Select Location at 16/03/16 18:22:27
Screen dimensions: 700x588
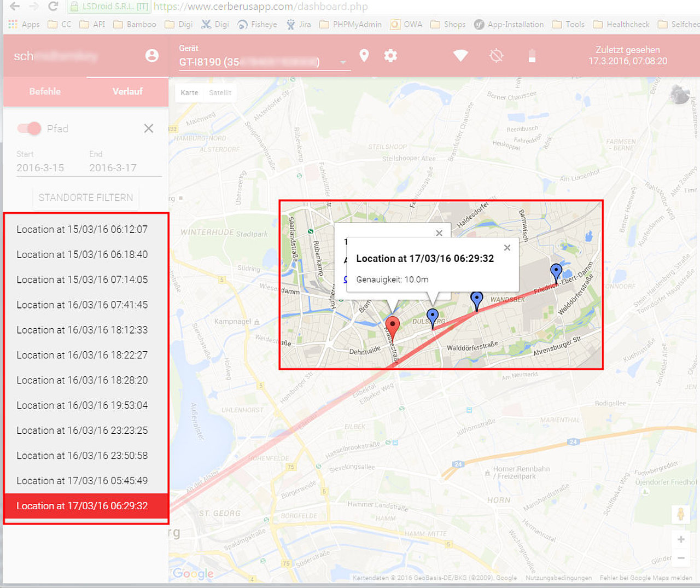coord(86,355)
